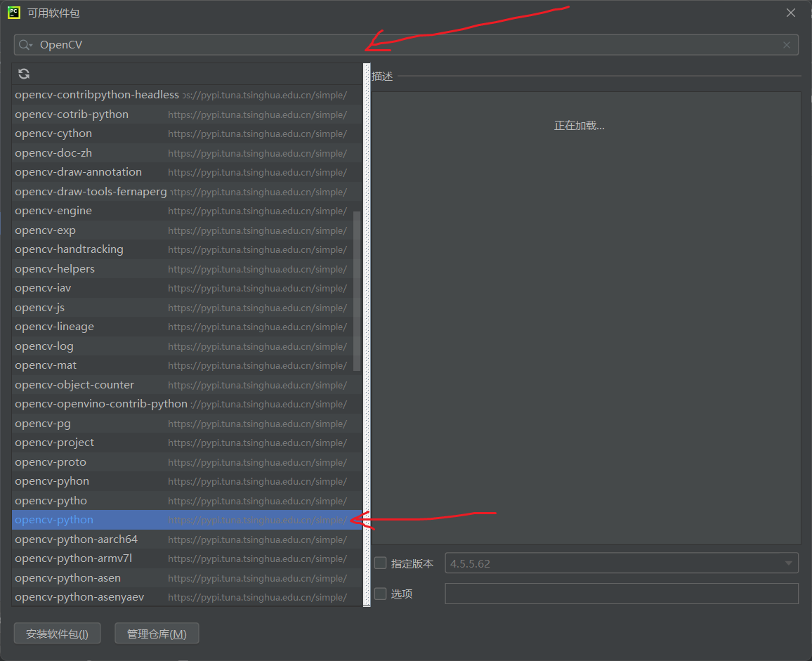This screenshot has width=812, height=661.
Task: Select opencv-python-asen package
Action: [x=187, y=578]
